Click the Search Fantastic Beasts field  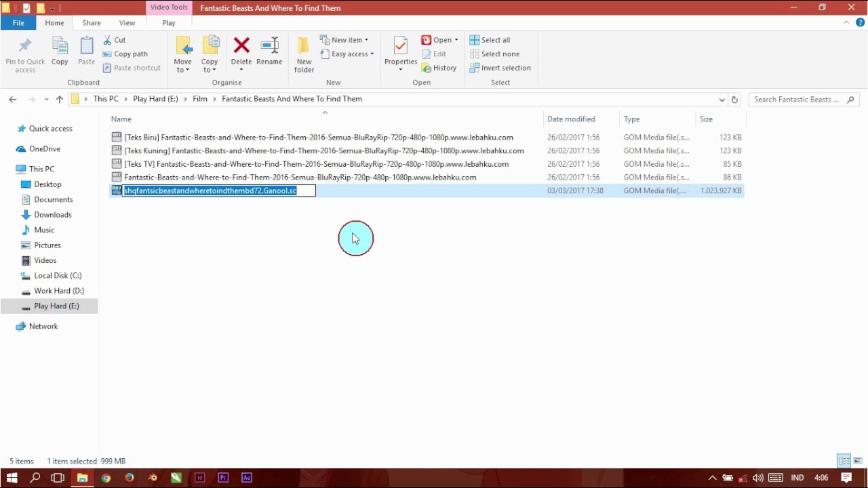coord(804,99)
